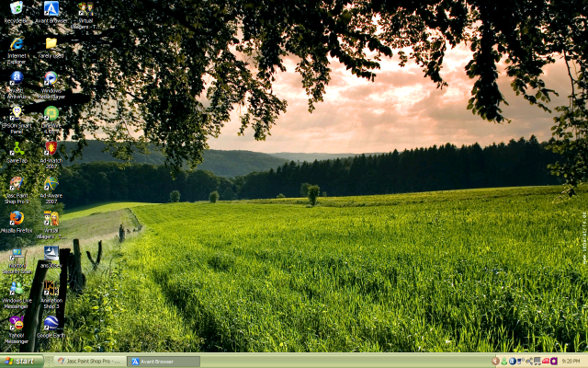Screen dimensions: 588x368
Task: Click the Start button
Action: click(x=20, y=362)
